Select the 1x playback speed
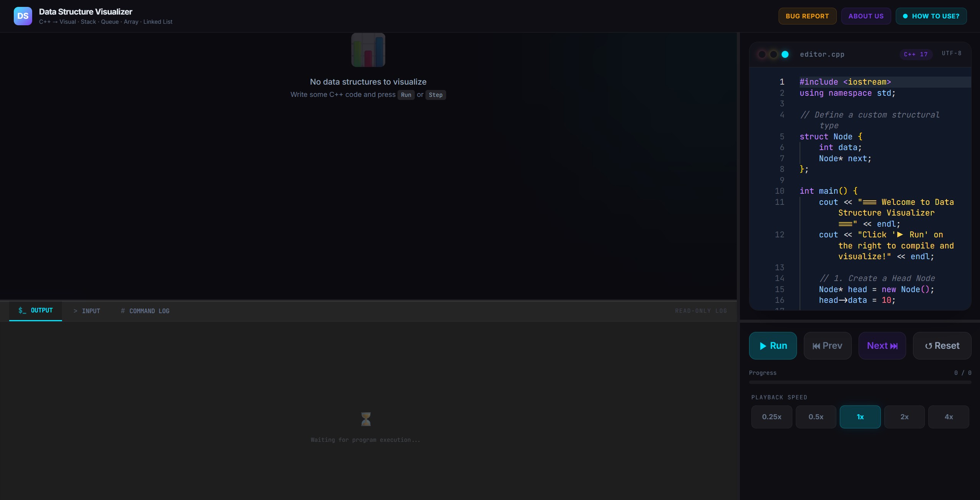Viewport: 980px width, 500px height. coord(860,417)
